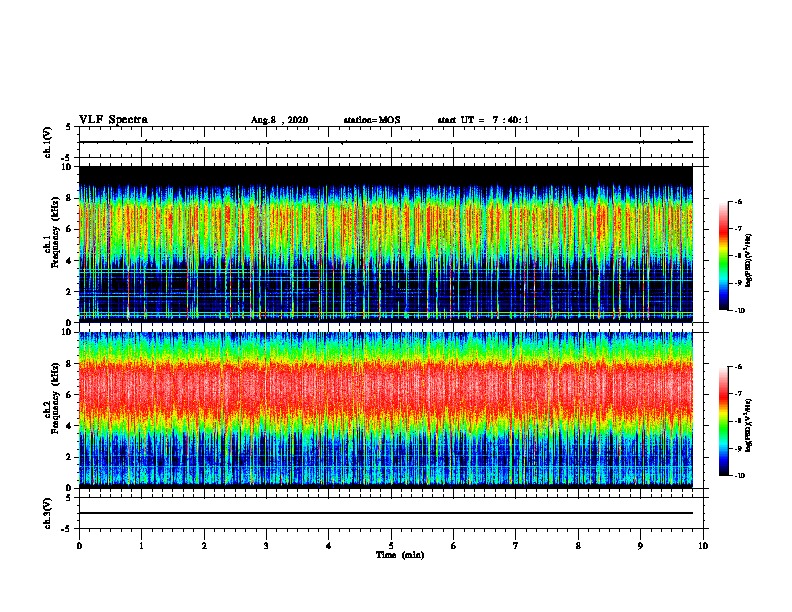Click the ch.2 colorbar "-10" tick value

(739, 476)
